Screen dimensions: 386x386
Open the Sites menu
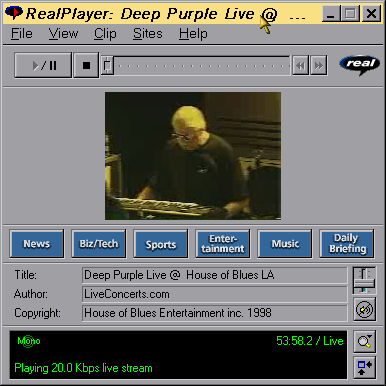(148, 34)
